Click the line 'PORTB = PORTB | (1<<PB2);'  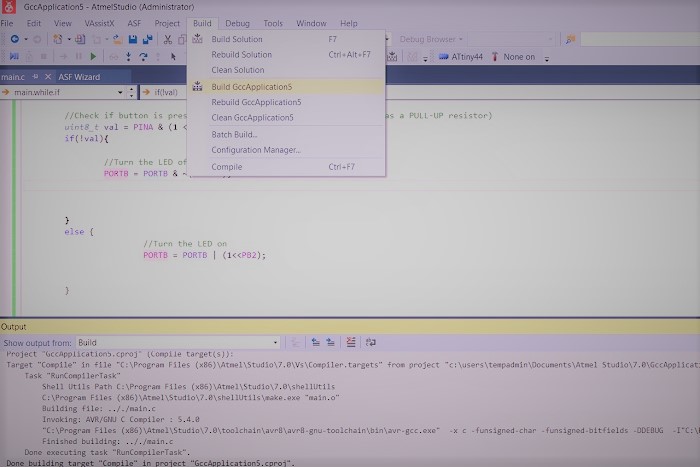coord(204,255)
